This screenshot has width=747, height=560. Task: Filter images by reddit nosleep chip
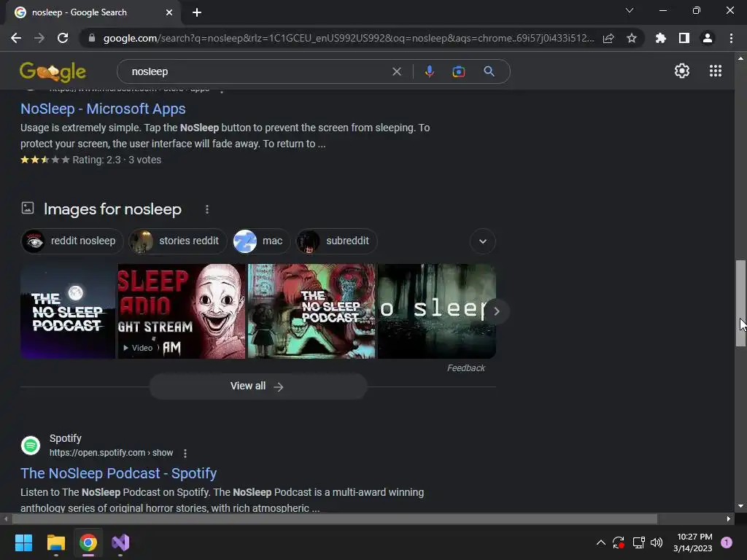pyautogui.click(x=72, y=241)
